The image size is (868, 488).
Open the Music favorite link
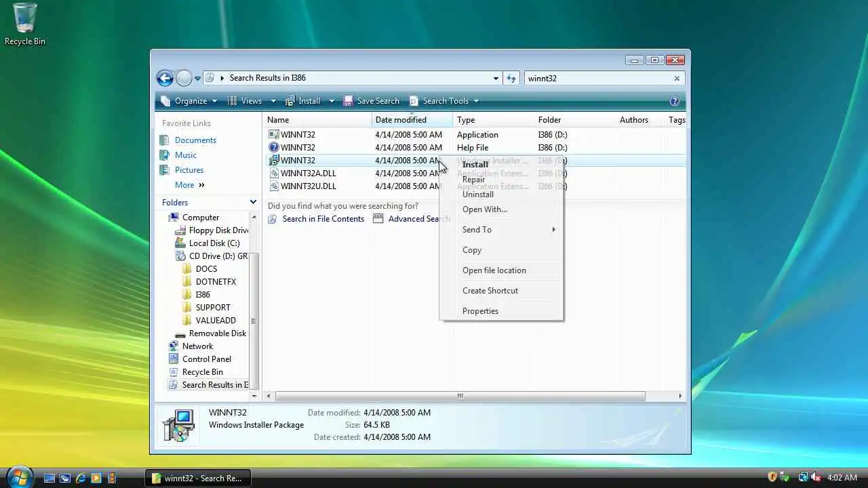pyautogui.click(x=185, y=155)
